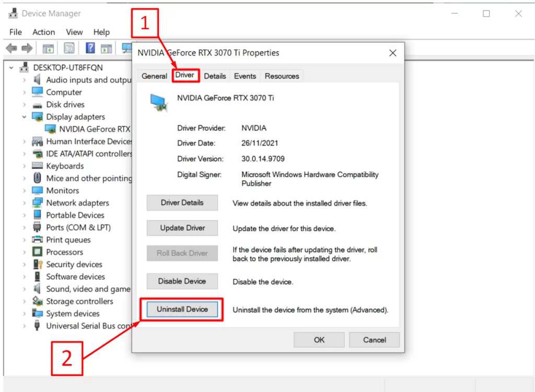Select the Monitors tree item

tap(63, 191)
